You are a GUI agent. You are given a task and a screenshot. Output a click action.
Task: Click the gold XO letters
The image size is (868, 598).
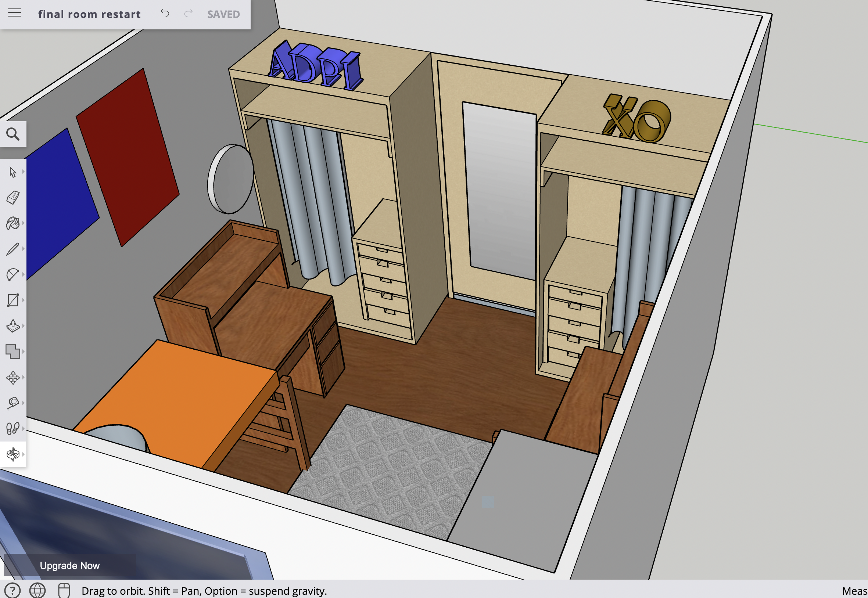[637, 118]
